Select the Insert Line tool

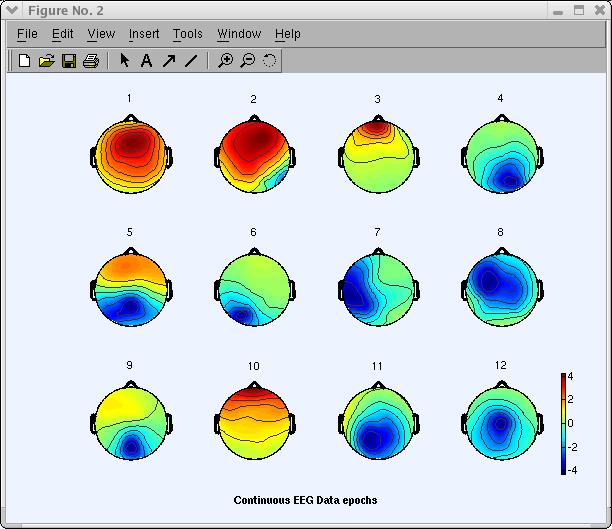[190, 61]
